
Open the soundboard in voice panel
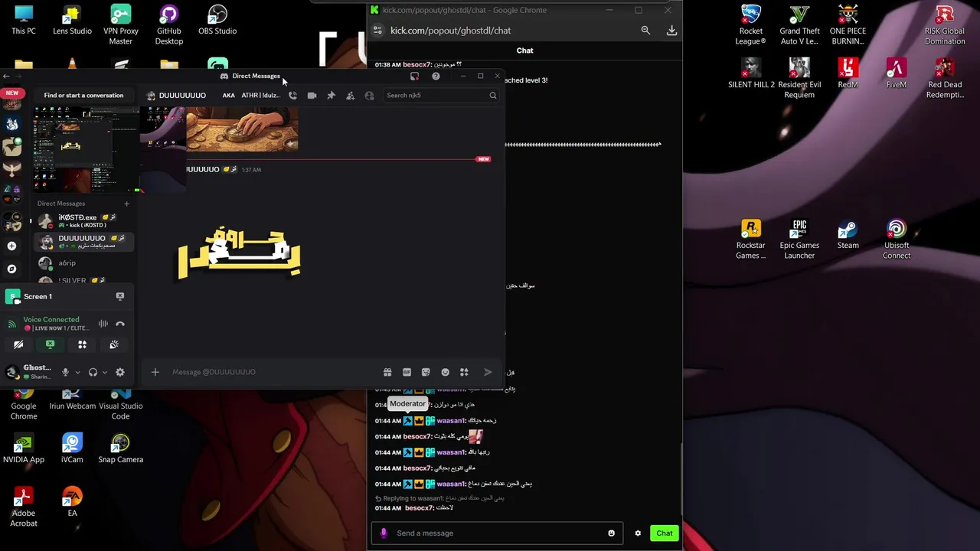(x=114, y=345)
